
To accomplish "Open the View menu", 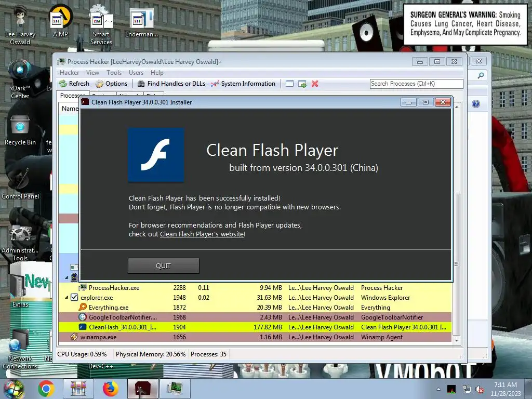I will (92, 73).
